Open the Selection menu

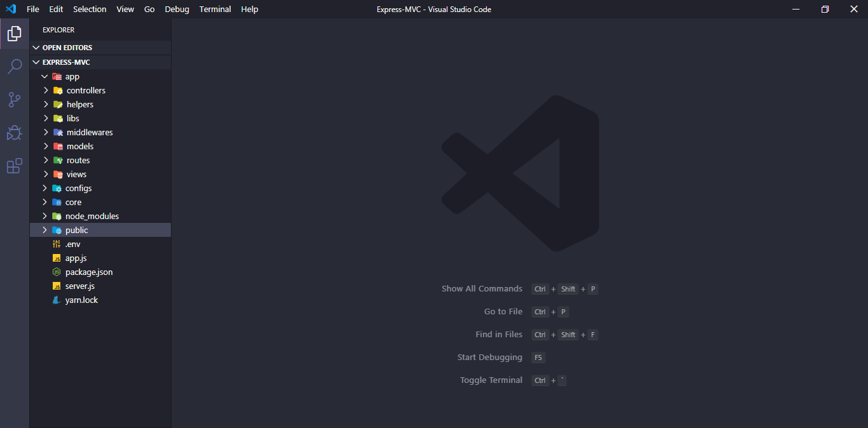[x=90, y=9]
